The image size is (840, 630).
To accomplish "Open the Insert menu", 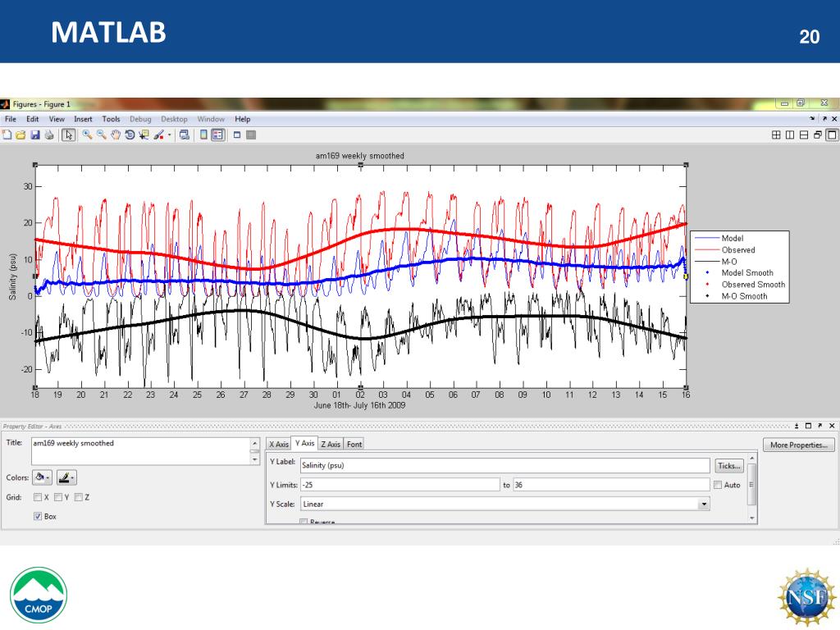I will pyautogui.click(x=83, y=119).
